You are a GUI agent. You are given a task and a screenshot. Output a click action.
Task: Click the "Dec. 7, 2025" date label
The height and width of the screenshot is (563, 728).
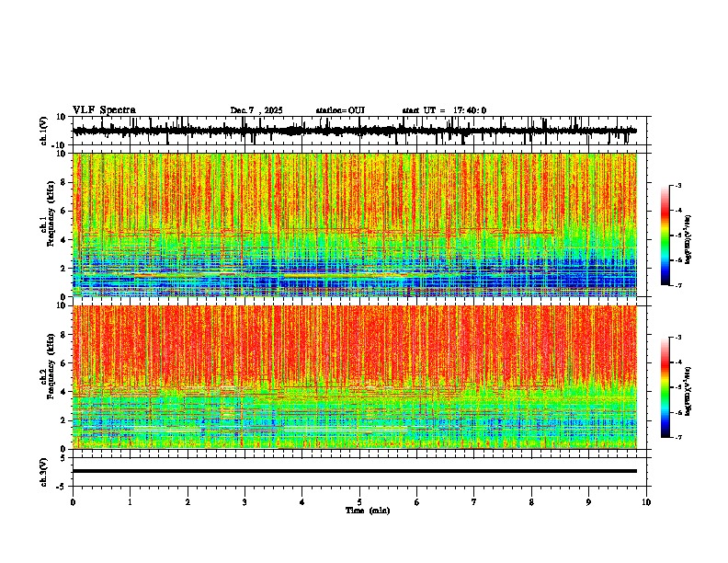click(x=256, y=110)
